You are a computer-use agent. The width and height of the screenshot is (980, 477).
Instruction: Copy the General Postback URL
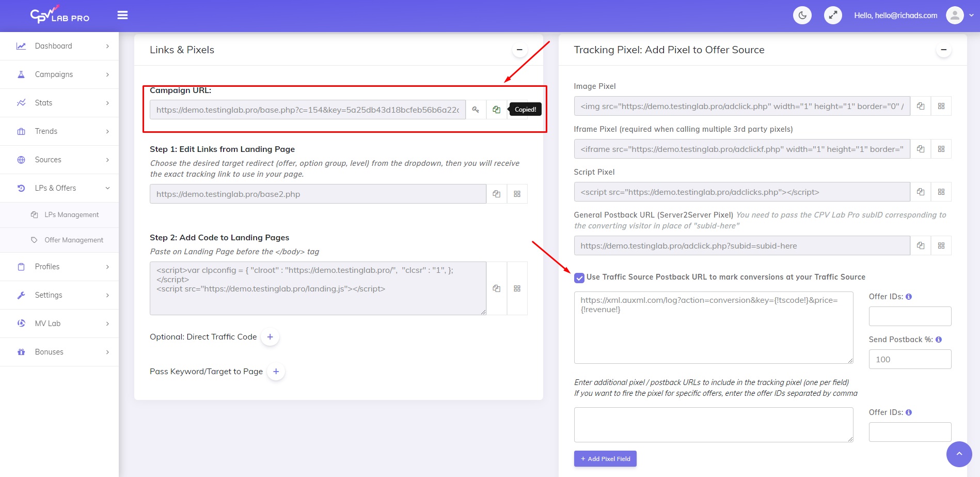tap(921, 245)
